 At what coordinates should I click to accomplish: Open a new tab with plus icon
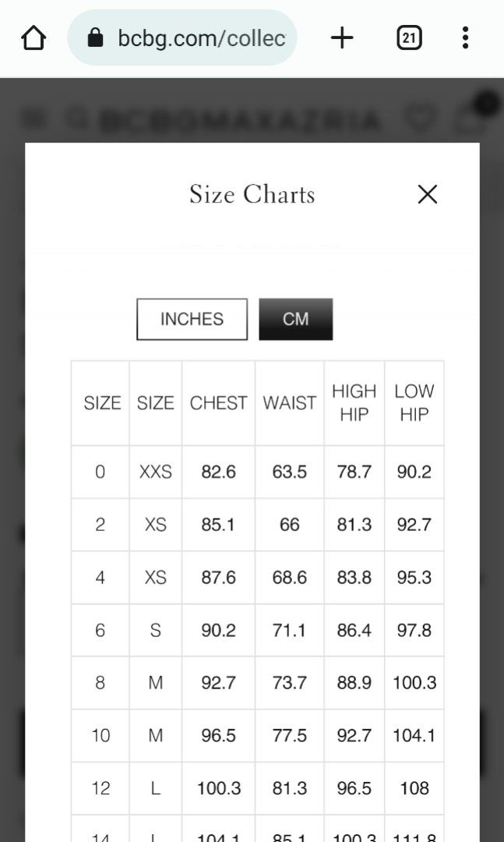[x=342, y=38]
